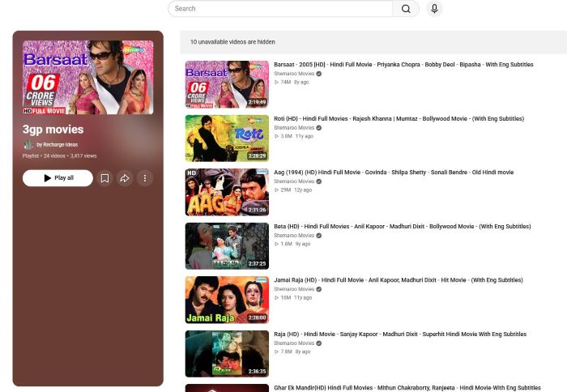
Task: Open Jamai Raja (HD) movie title
Action: [399, 280]
